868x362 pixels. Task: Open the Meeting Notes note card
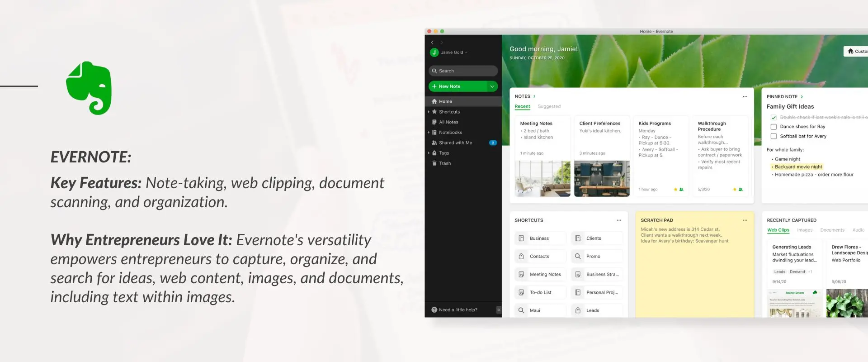click(542, 156)
